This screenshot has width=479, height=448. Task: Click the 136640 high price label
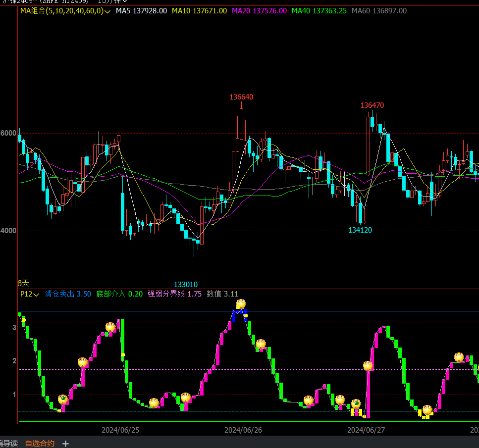pos(241,97)
